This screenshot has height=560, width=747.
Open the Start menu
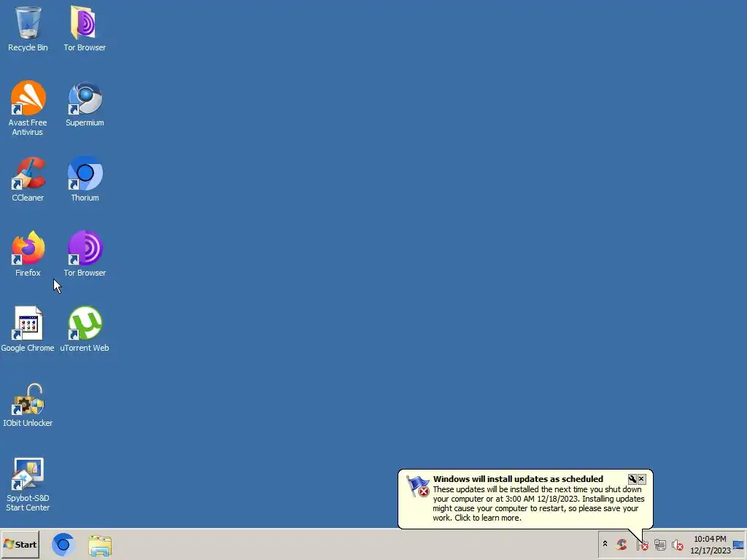click(20, 544)
